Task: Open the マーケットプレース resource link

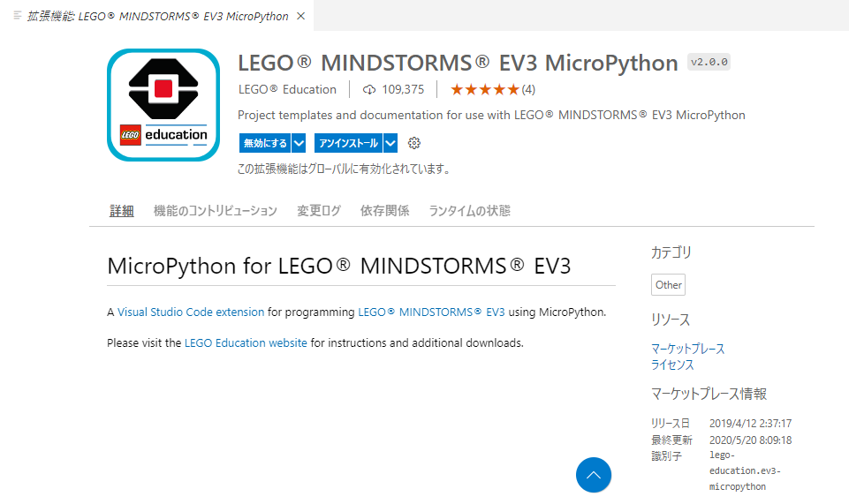Action: pyautogui.click(x=687, y=349)
